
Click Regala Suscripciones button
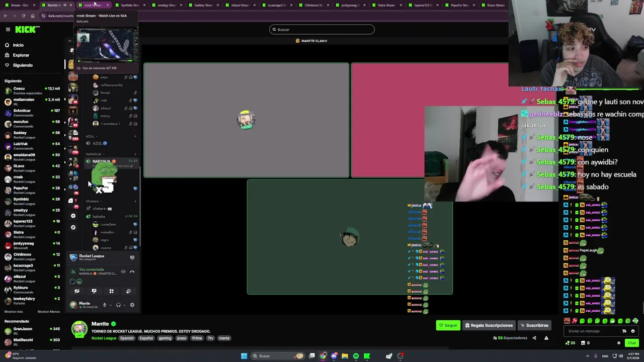(x=488, y=325)
